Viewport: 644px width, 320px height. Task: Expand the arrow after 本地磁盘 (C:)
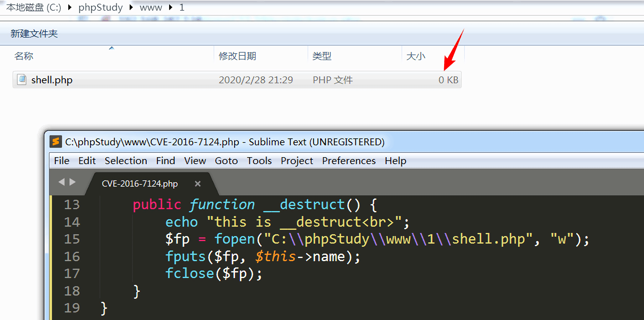pyautogui.click(x=70, y=7)
